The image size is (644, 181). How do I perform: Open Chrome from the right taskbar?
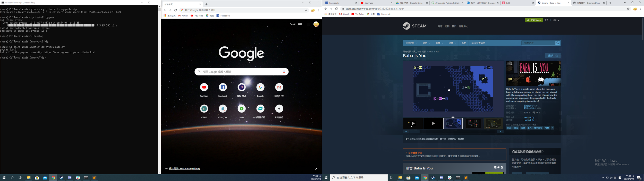[x=425, y=178]
